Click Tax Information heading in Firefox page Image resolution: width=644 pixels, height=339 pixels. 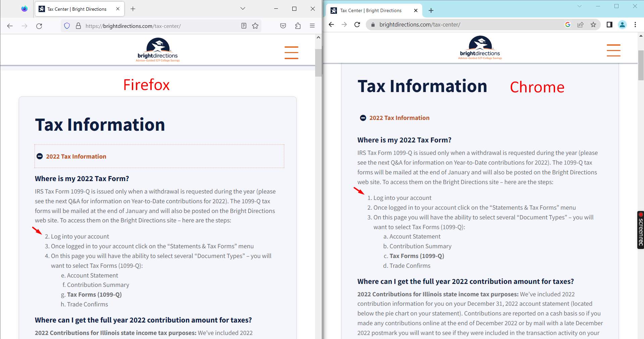[100, 125]
